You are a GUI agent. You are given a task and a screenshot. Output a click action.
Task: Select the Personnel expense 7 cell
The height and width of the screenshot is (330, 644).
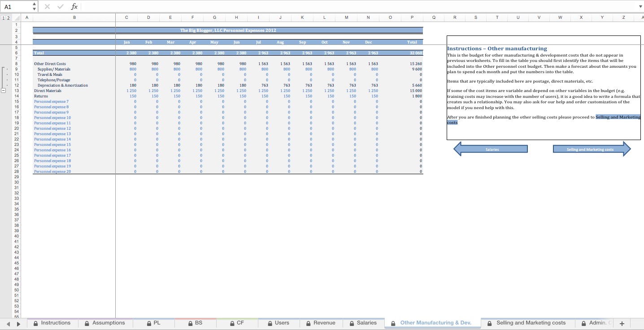74,101
